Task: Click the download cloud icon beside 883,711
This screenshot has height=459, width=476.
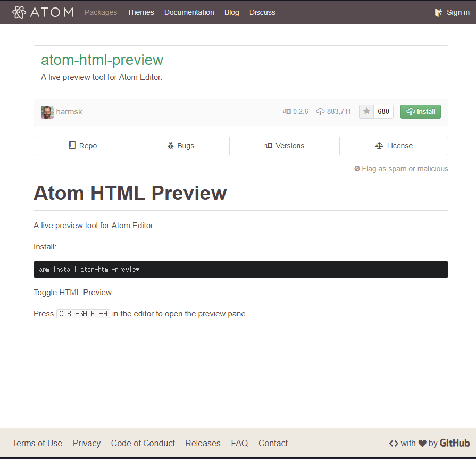Action: pyautogui.click(x=320, y=112)
